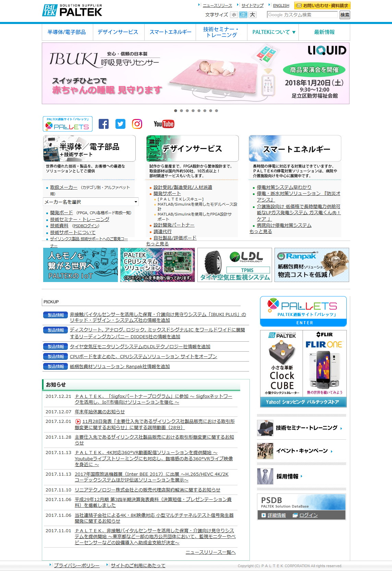Open the メーカー名を選択 dropdown

click(91, 202)
